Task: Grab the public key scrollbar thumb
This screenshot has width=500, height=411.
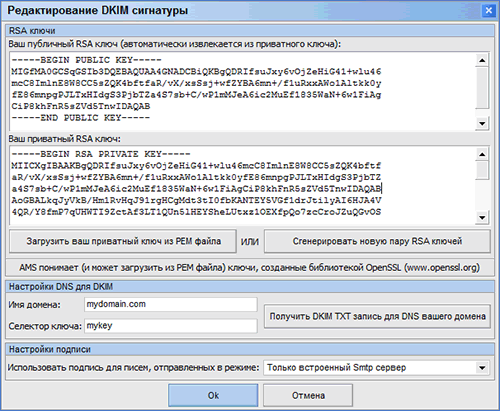Action: click(482, 88)
